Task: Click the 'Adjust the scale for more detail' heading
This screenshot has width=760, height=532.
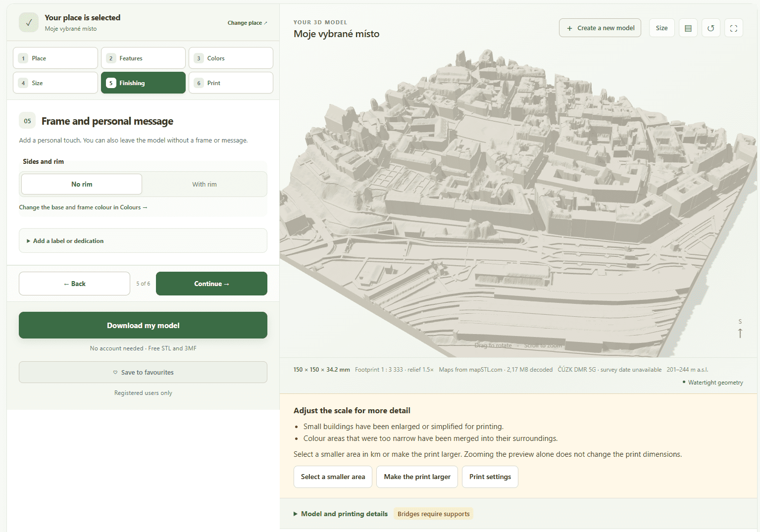Action: coord(352,410)
